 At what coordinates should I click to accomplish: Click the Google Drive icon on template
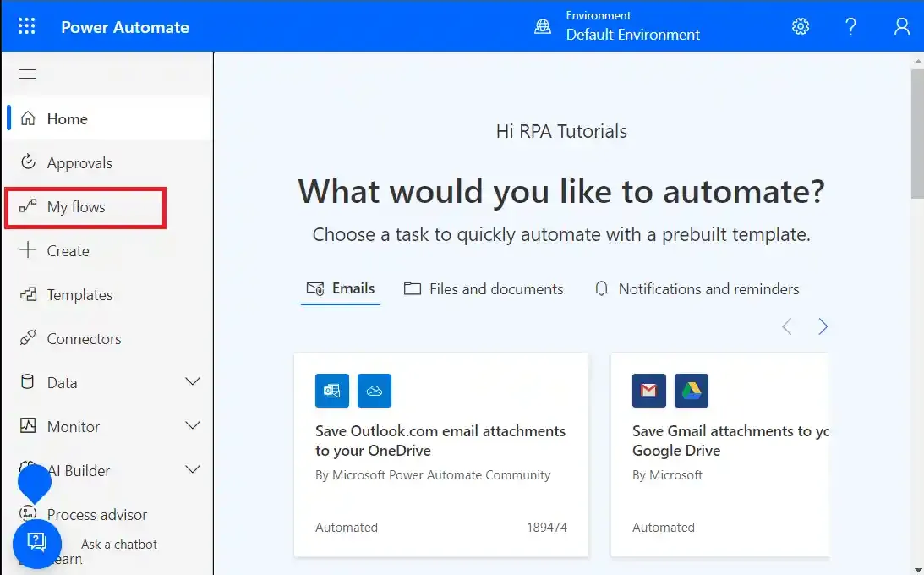pos(692,390)
